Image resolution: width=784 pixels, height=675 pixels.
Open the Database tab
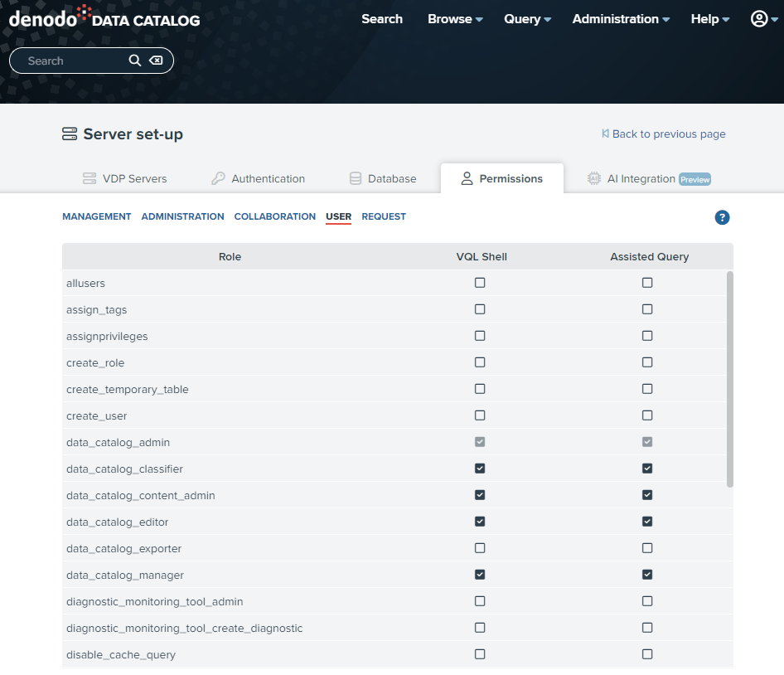[x=382, y=178]
